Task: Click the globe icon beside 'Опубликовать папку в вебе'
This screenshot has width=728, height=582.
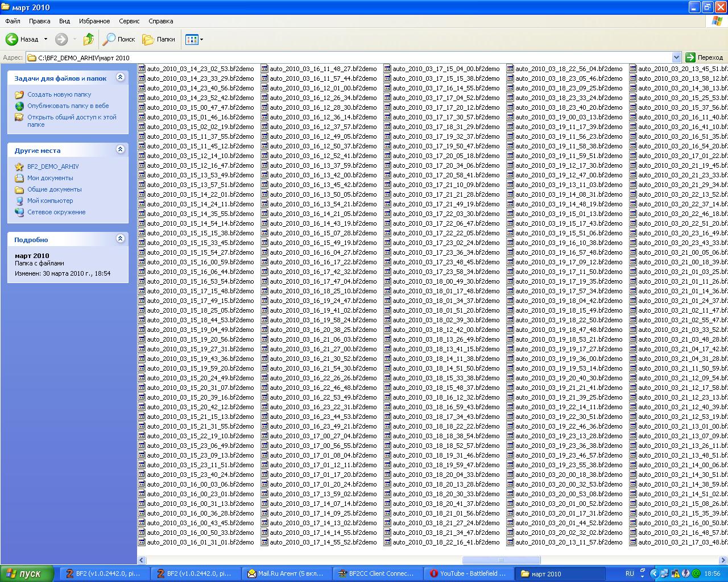Action: click(19, 106)
